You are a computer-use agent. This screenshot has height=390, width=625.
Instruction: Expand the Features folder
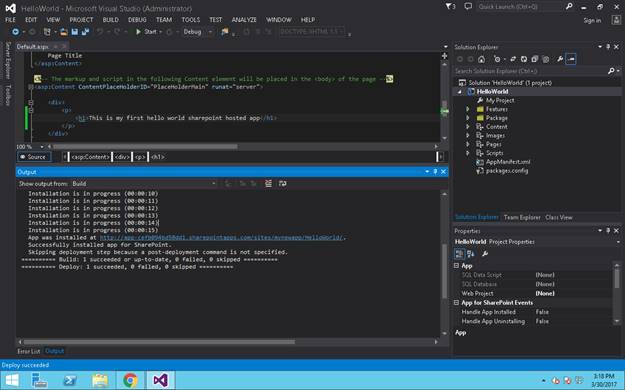click(x=468, y=109)
